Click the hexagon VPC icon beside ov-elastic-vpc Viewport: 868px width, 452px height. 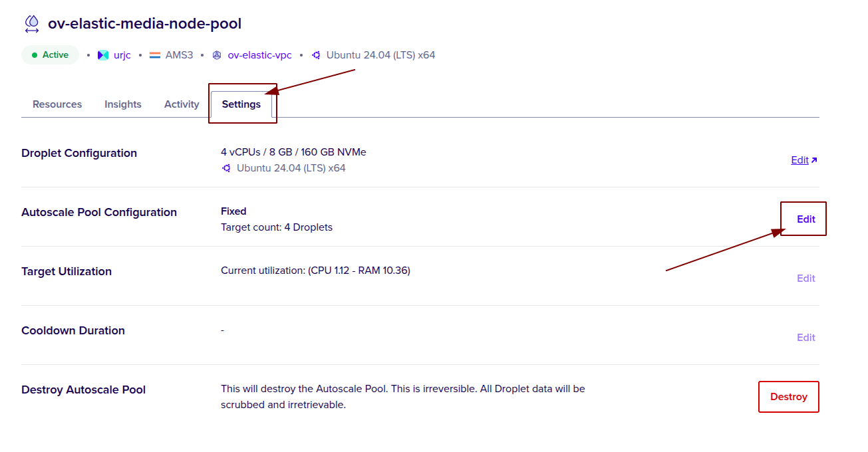[x=216, y=55]
